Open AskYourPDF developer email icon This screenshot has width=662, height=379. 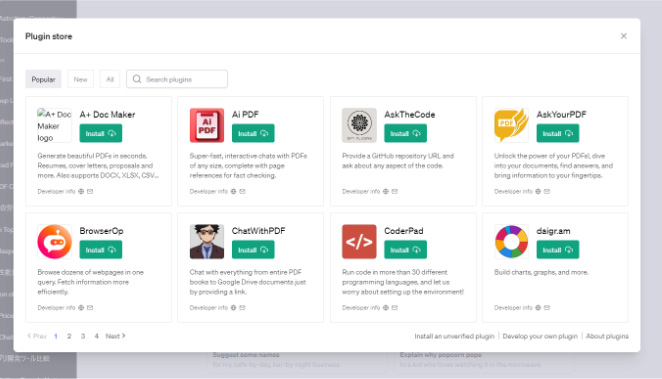pyautogui.click(x=547, y=192)
